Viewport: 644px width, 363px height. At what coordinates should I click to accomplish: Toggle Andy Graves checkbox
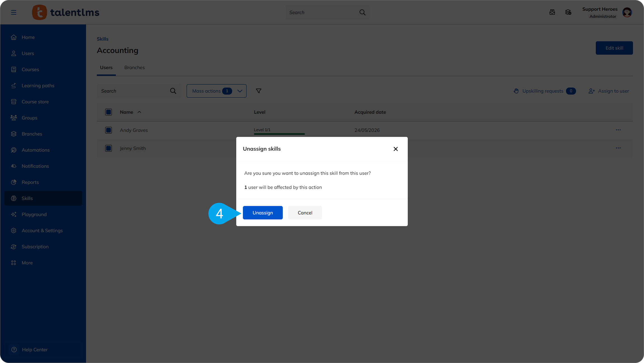coord(109,130)
